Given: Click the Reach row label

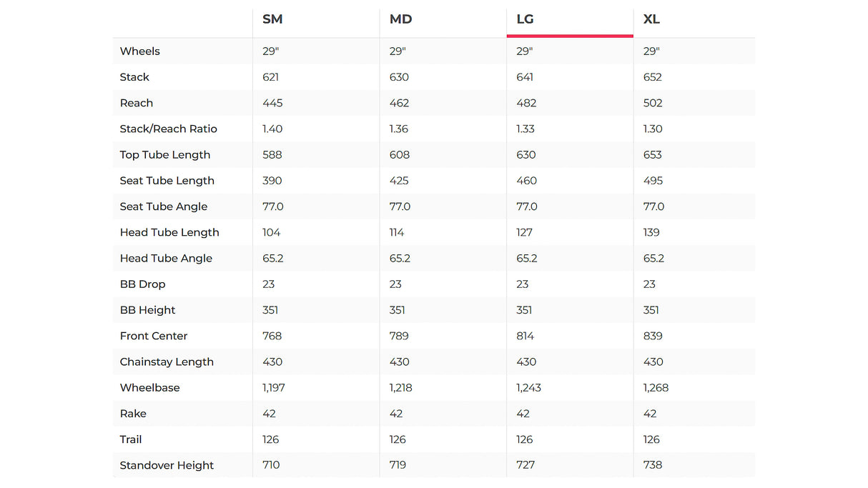Looking at the screenshot, I should coord(137,103).
